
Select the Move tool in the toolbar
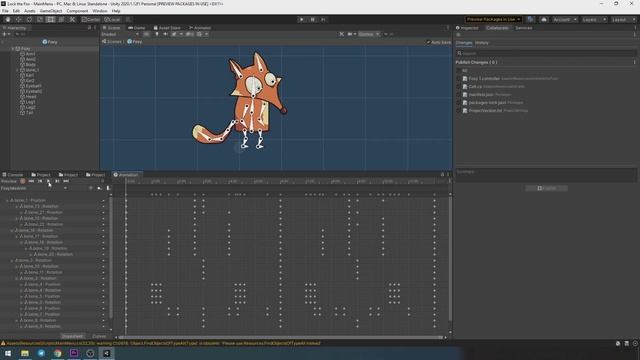[x=18, y=19]
